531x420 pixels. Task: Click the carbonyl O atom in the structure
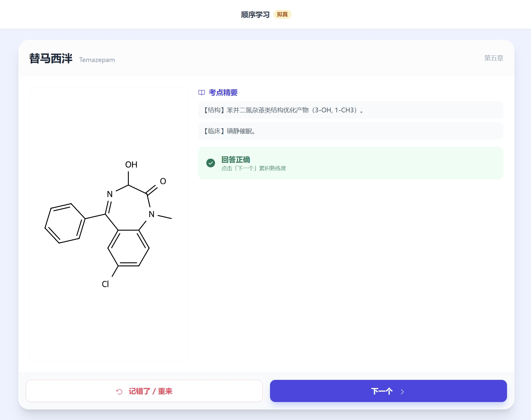coord(163,181)
